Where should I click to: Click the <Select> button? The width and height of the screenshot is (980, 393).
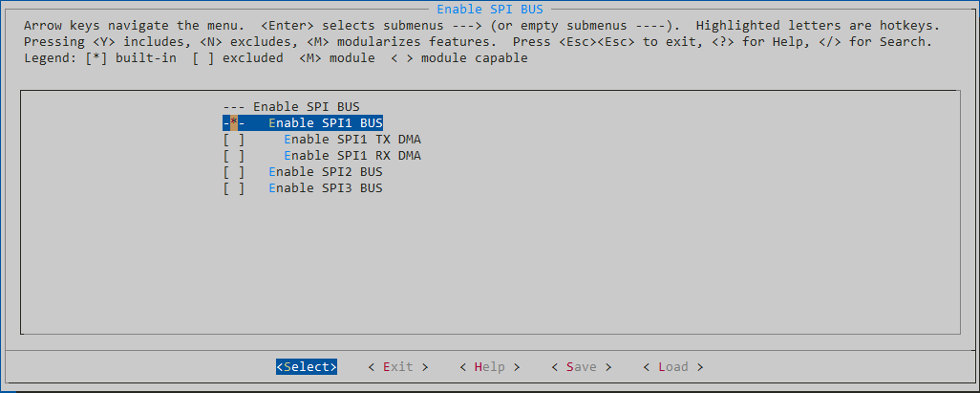(307, 367)
